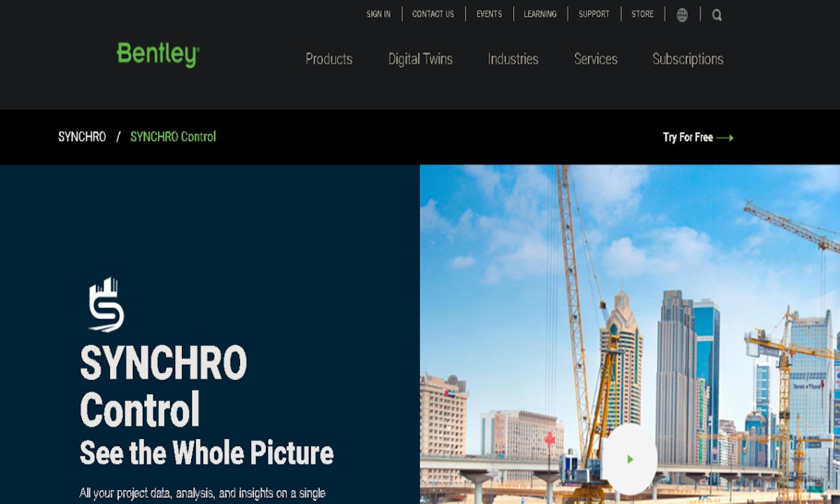The image size is (840, 504).
Task: Open the Subscriptions menu
Action: pyautogui.click(x=688, y=59)
